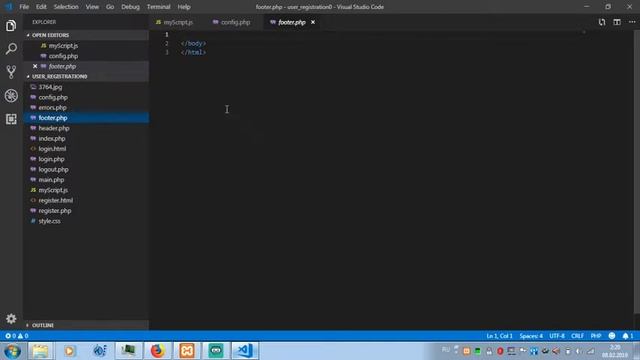The image size is (640, 360).
Task: Open notifications bell in status bar
Action: pos(627,336)
